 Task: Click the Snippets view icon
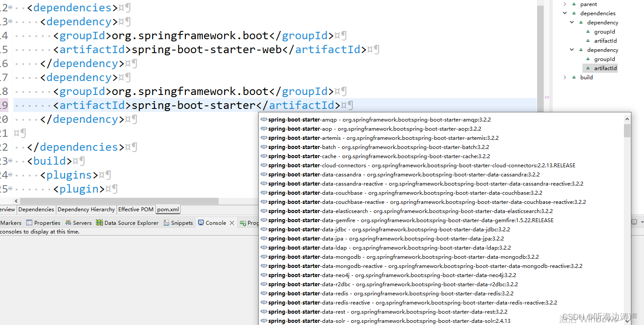coord(166,223)
